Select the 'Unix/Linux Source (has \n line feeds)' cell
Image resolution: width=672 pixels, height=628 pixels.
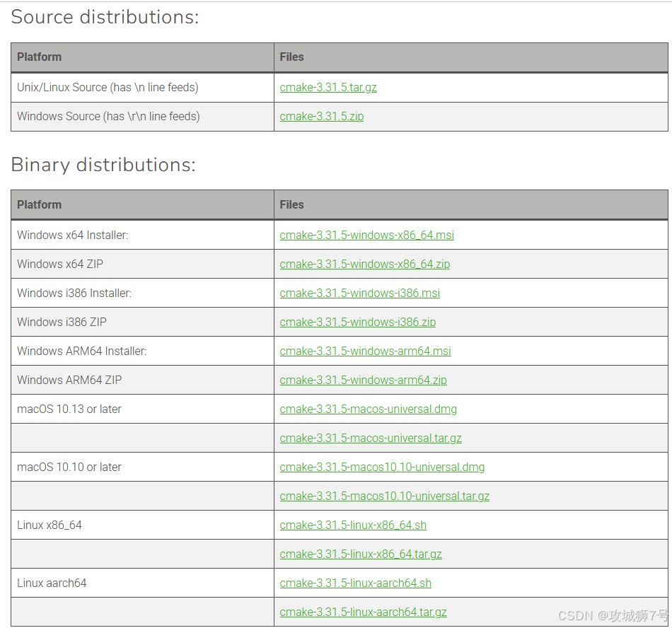[142, 88]
